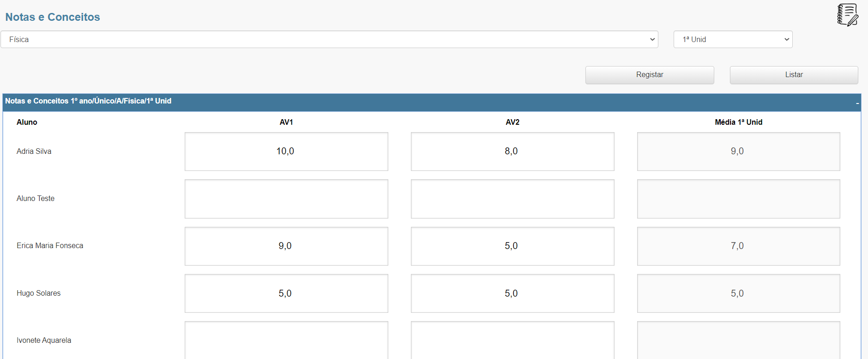Click Ivonete Aquarela's AV1 field
The image size is (868, 359).
point(286,340)
